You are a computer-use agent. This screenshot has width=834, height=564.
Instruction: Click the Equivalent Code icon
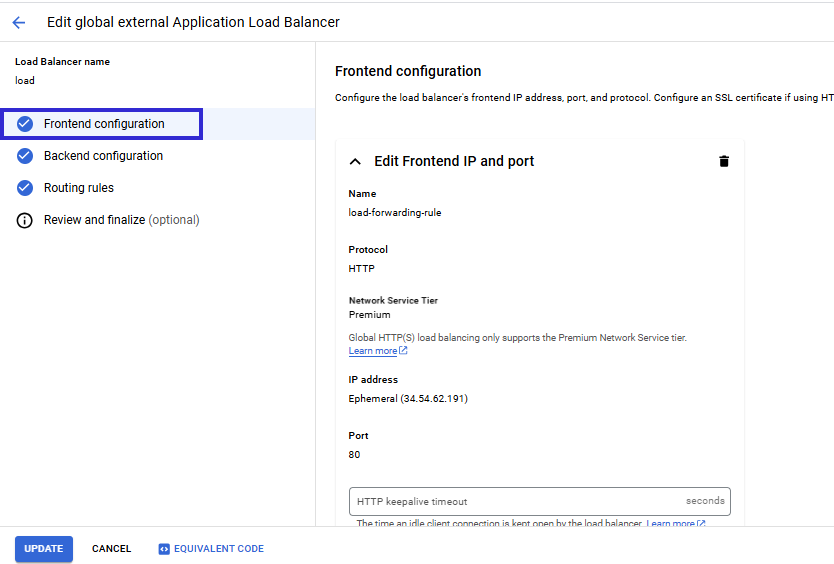coord(164,549)
